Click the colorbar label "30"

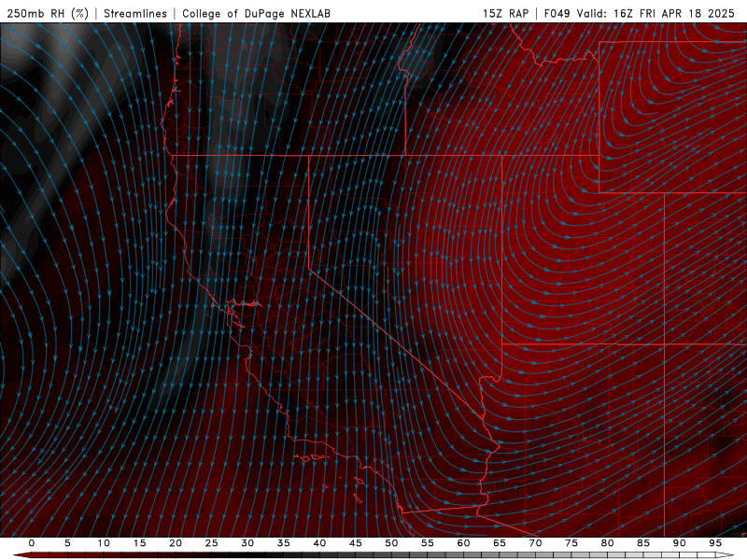(247, 543)
